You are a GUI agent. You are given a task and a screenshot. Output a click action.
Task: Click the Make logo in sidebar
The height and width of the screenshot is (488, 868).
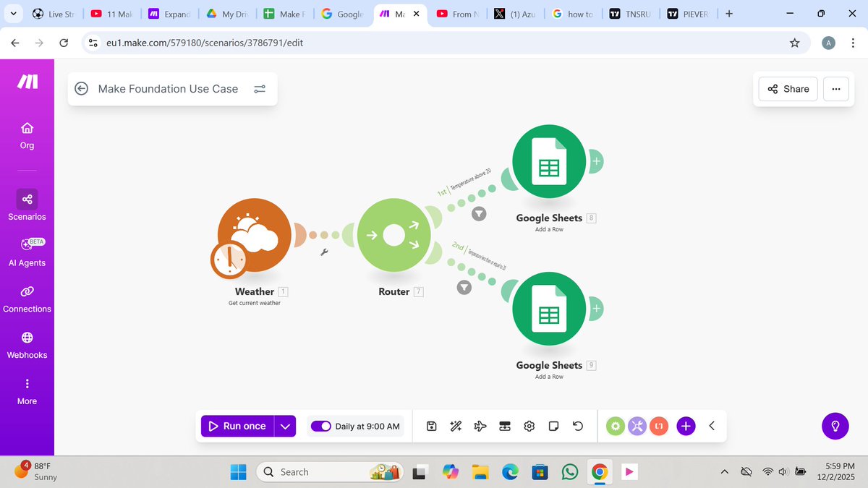[27, 82]
